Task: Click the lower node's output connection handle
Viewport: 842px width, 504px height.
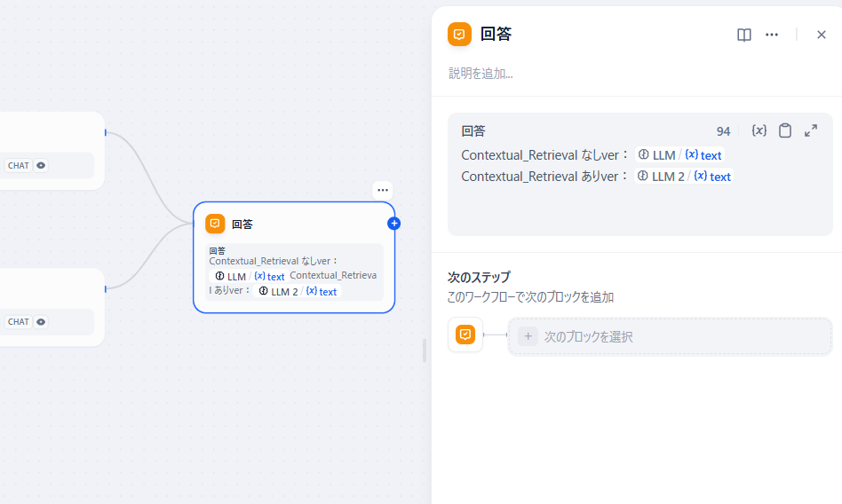Action: click(105, 288)
